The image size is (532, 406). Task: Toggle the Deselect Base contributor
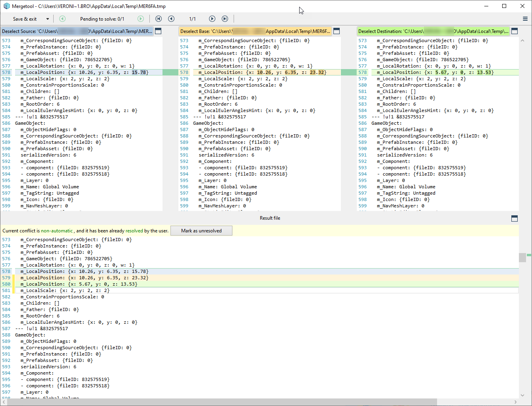point(255,31)
